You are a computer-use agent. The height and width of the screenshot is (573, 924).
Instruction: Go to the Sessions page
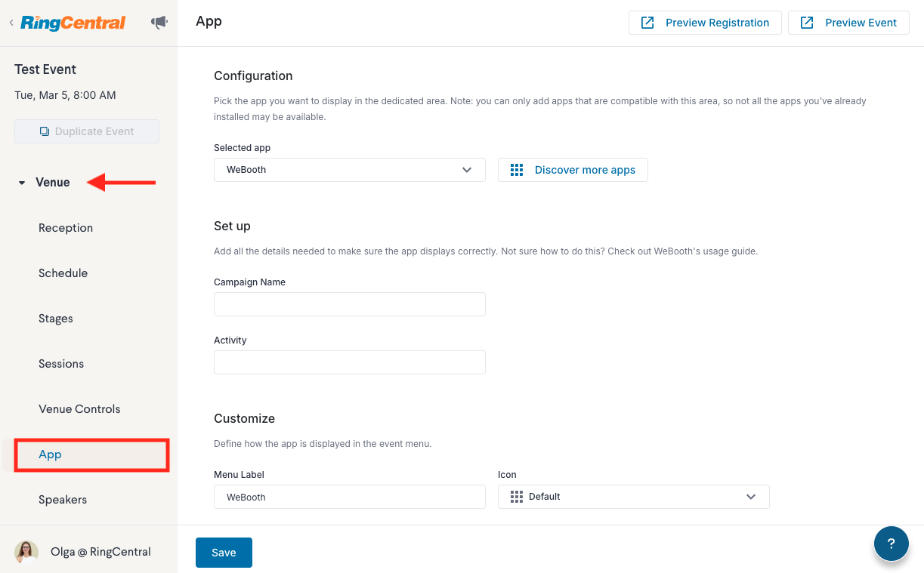click(61, 364)
